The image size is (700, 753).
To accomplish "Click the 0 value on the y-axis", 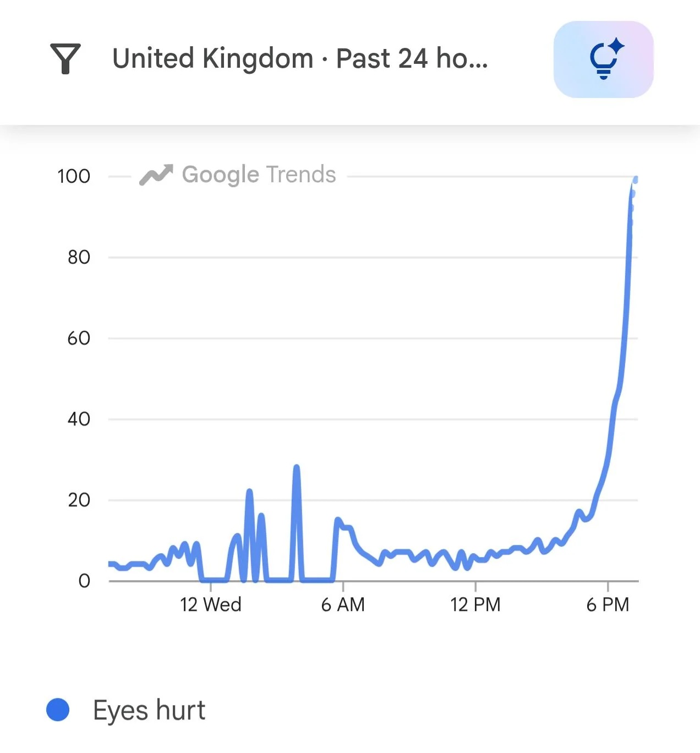I will [84, 581].
